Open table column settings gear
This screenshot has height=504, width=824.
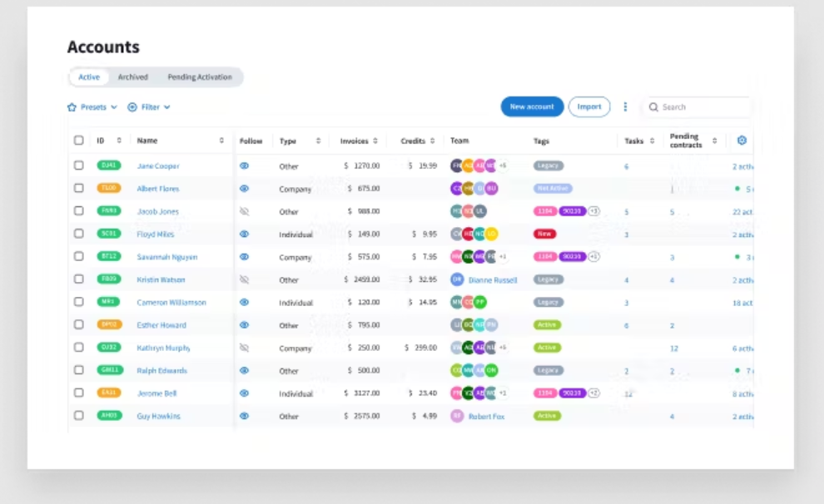coord(742,141)
